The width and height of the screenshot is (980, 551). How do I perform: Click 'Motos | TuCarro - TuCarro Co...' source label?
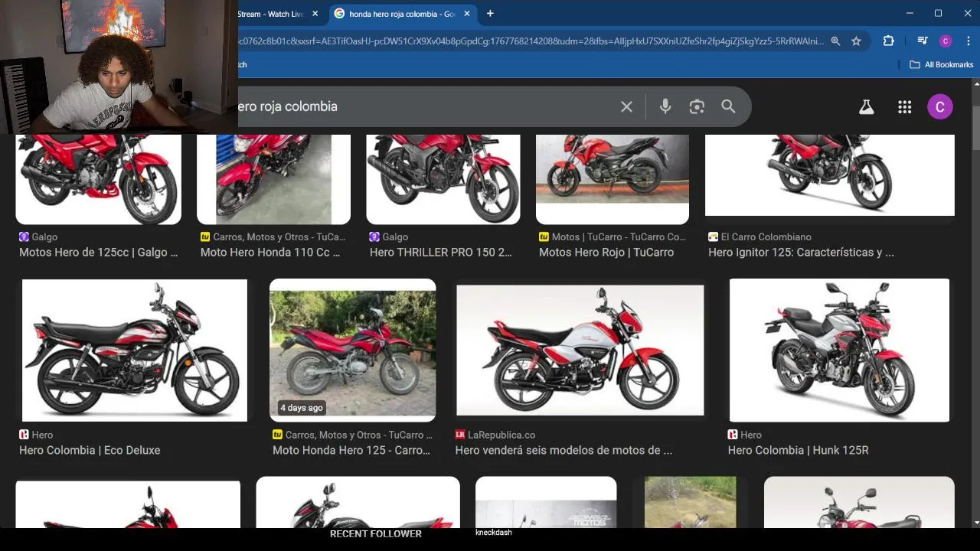pos(619,237)
